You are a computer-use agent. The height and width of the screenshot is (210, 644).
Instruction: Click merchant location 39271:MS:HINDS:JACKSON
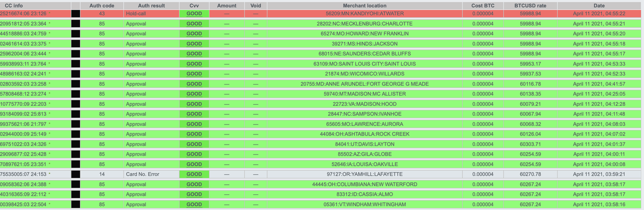(365, 44)
